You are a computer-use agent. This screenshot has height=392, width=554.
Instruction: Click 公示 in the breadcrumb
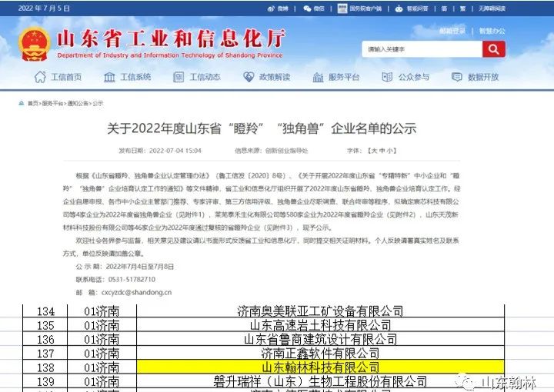98,104
